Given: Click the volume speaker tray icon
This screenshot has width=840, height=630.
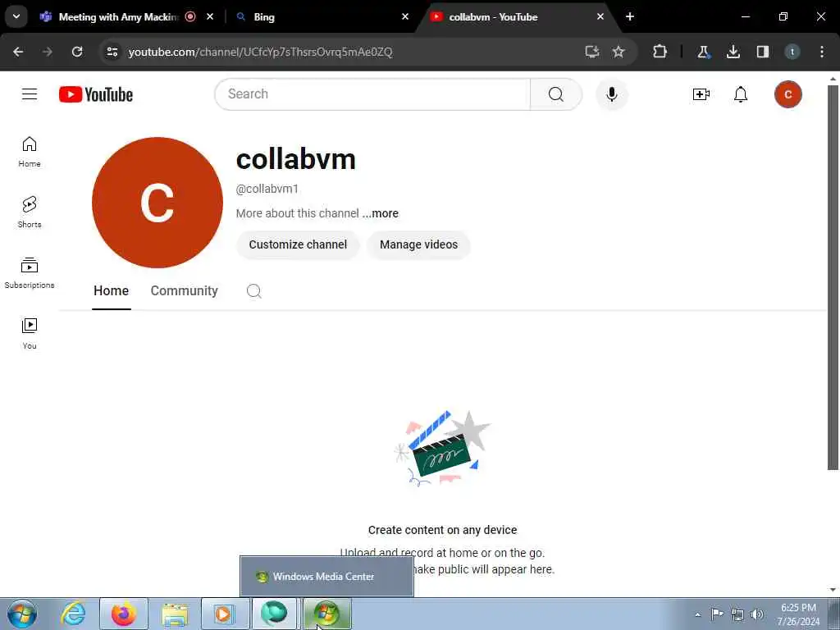Looking at the screenshot, I should pos(756,614).
